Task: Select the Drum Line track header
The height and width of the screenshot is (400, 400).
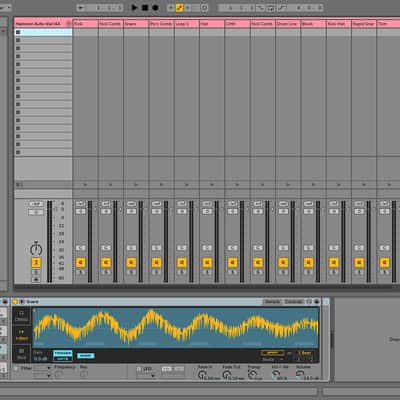Action: pos(288,24)
